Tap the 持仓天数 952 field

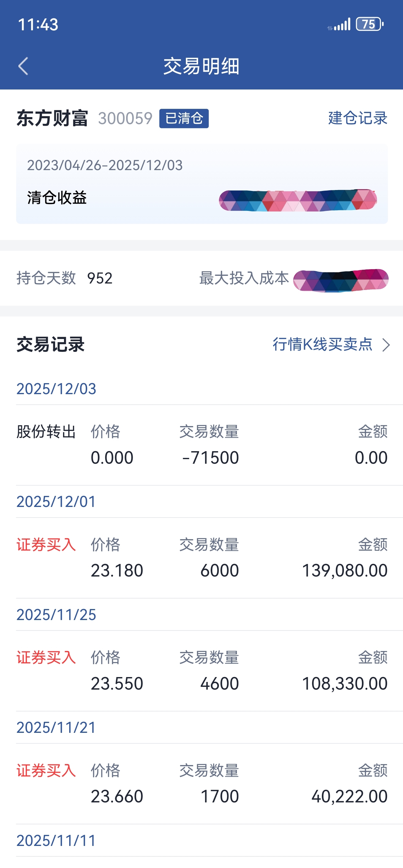[65, 278]
